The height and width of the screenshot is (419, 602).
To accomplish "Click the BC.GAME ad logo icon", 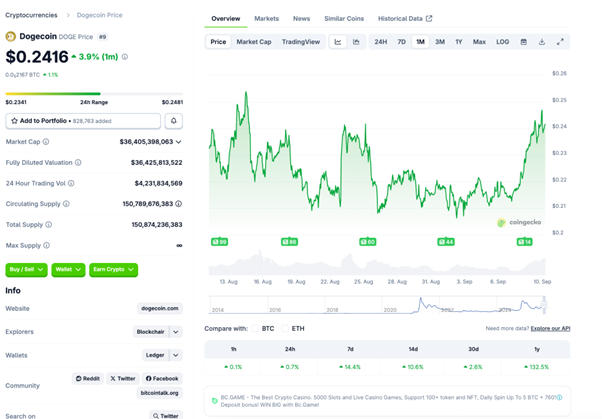I will [x=215, y=401].
